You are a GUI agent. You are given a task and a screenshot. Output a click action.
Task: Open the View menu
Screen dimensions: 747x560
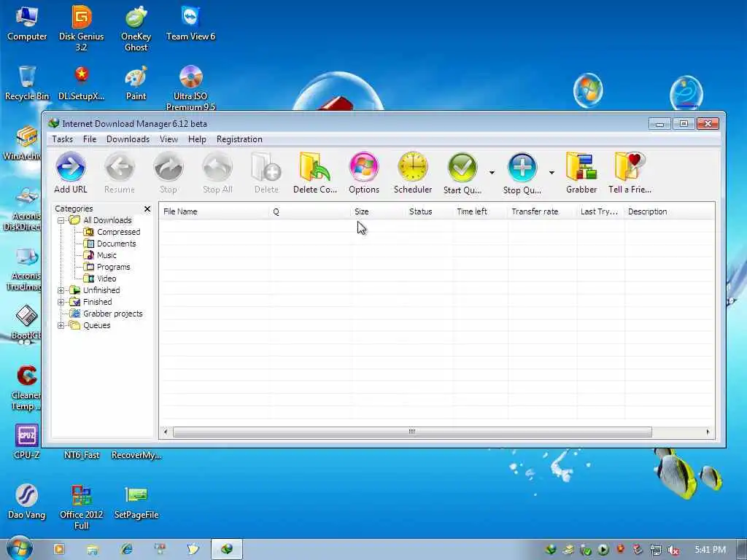point(169,139)
